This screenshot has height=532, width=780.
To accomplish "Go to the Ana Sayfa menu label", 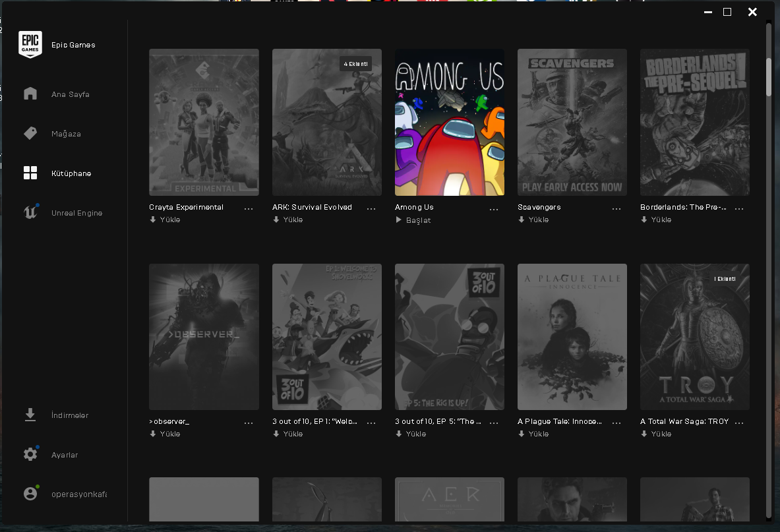I will [x=70, y=94].
